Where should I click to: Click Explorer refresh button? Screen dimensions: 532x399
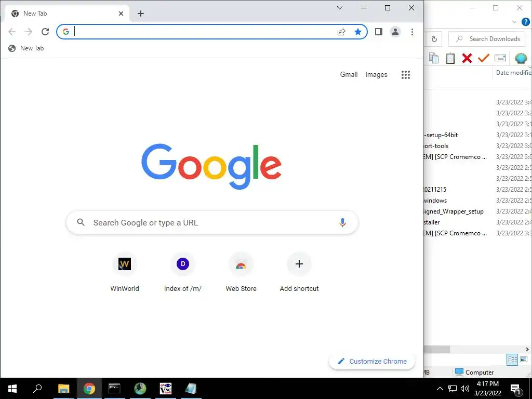[x=434, y=39]
